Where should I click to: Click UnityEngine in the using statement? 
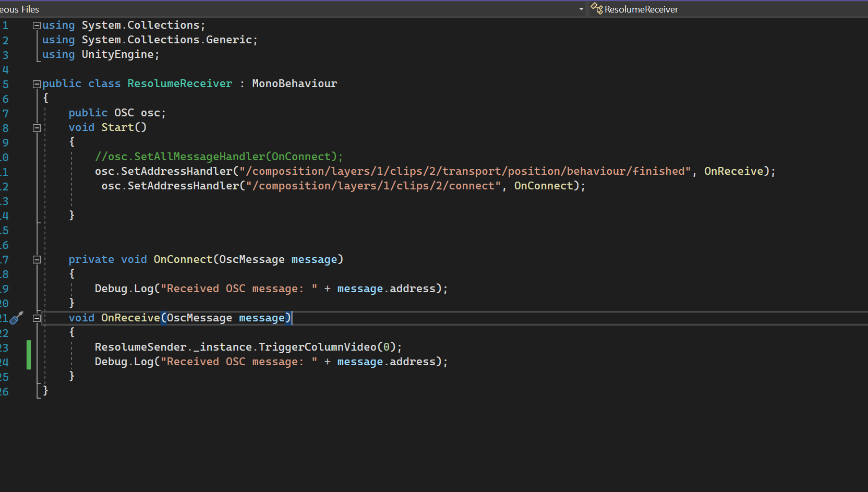click(117, 54)
